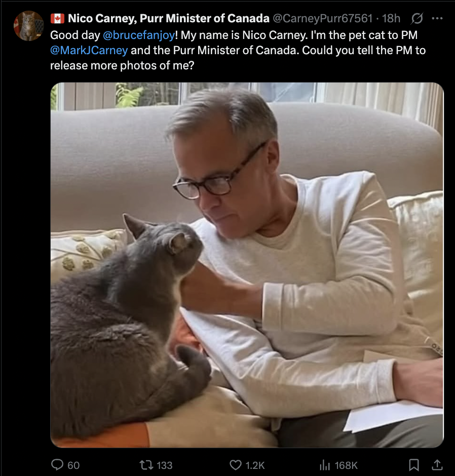This screenshot has width=455, height=476.
Task: Follow the @MarkJCarney mention link
Action: tap(89, 51)
